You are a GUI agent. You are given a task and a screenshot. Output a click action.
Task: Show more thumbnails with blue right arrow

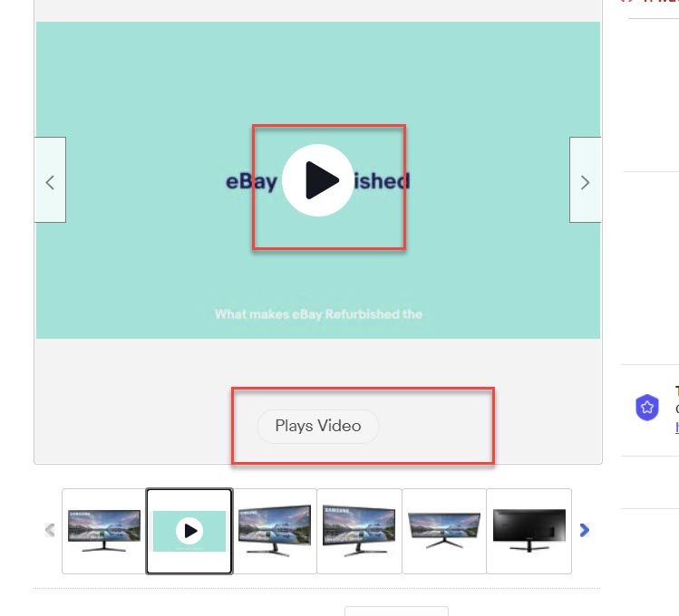pos(584,530)
